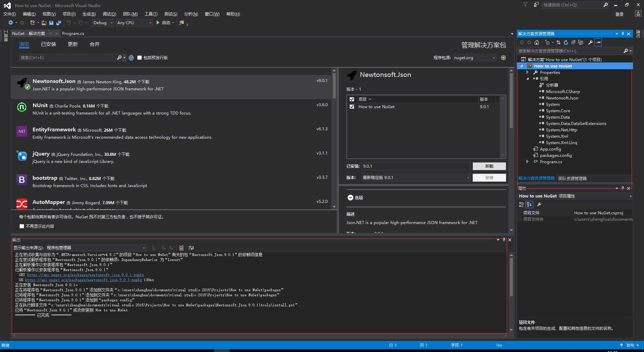Viewport: 644px width, 352px height.
Task: Expand the Properties node in Solution Explorer
Action: tap(528, 72)
